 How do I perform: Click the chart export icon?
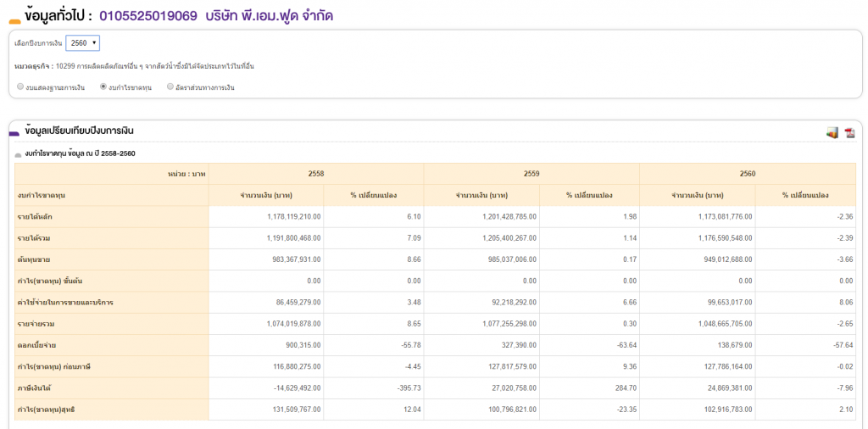832,132
